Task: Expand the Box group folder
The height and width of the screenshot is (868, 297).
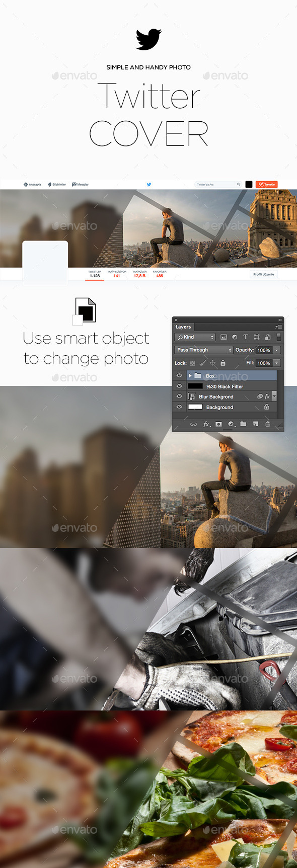Action: tap(190, 376)
